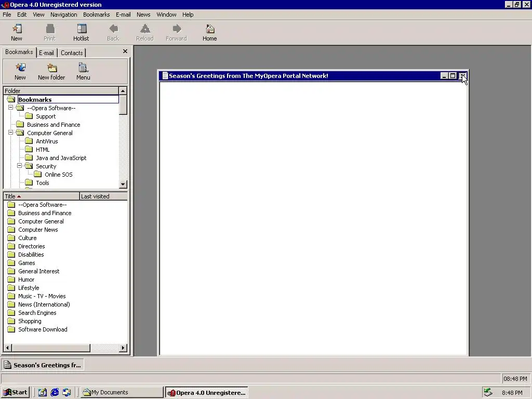532x399 pixels.
Task: Select Disabilities folder in list
Action: point(31,255)
